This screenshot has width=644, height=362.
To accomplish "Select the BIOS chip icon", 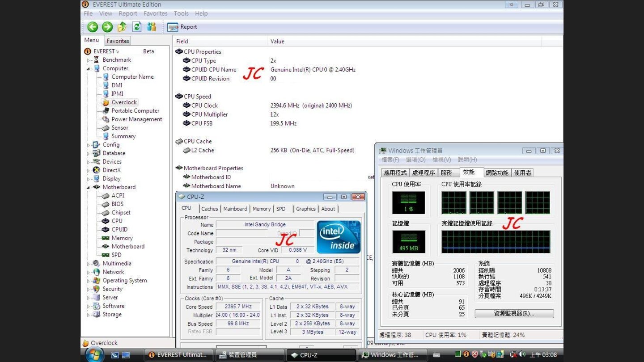I will point(106,204).
